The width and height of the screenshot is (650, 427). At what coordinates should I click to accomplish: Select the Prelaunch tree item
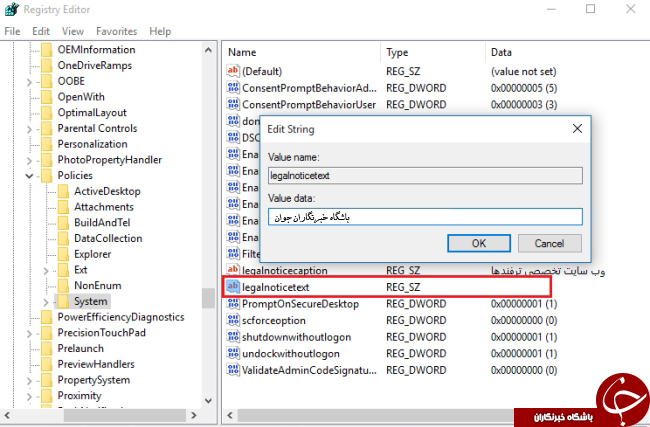pyautogui.click(x=80, y=349)
